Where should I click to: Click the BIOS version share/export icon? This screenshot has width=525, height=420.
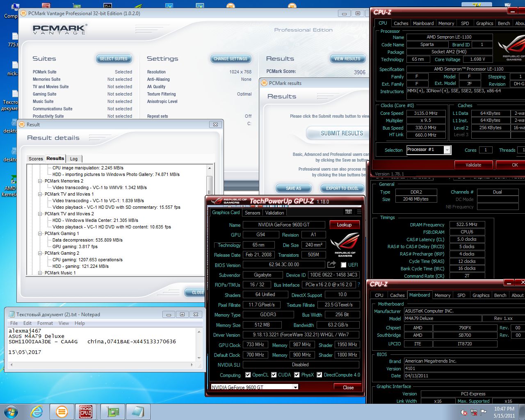(331, 265)
